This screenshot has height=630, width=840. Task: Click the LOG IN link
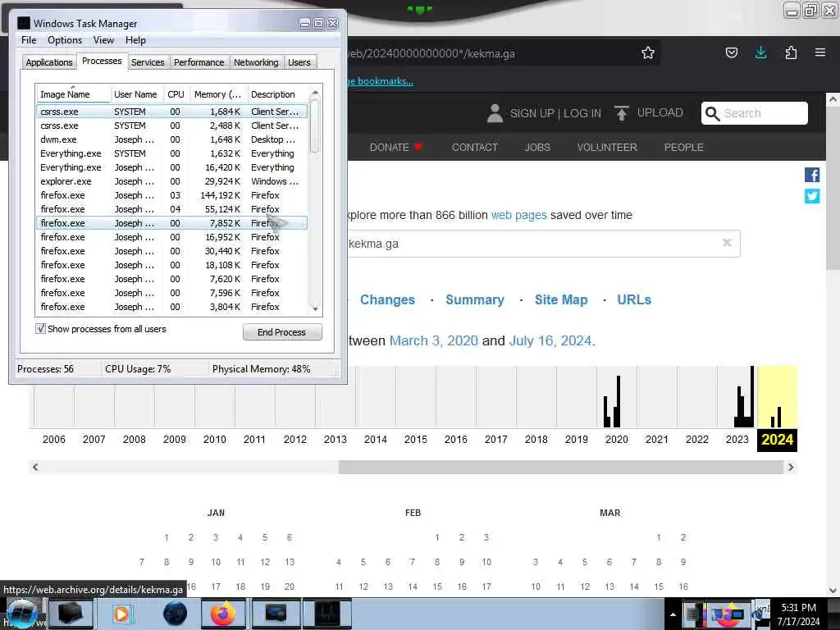[582, 113]
